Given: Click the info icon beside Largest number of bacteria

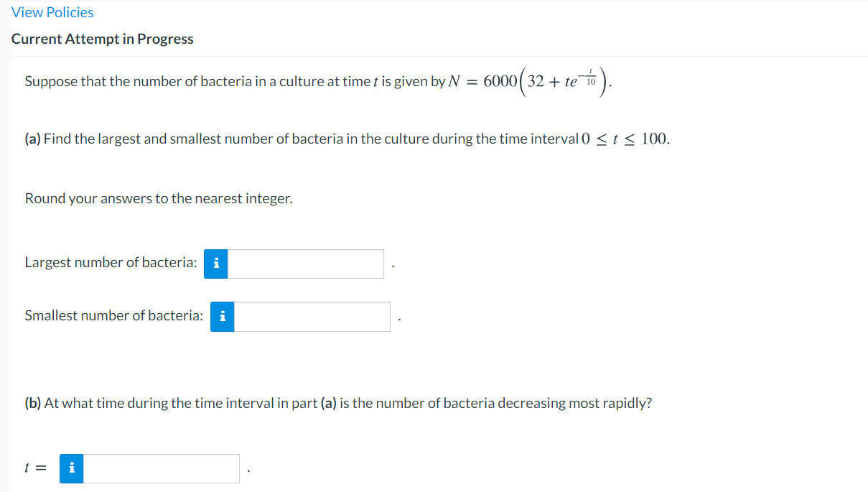Looking at the screenshot, I should [215, 264].
